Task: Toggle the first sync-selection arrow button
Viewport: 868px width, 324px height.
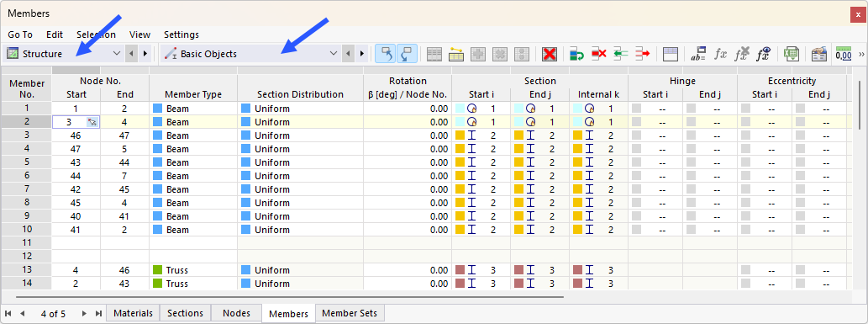Action: point(386,54)
